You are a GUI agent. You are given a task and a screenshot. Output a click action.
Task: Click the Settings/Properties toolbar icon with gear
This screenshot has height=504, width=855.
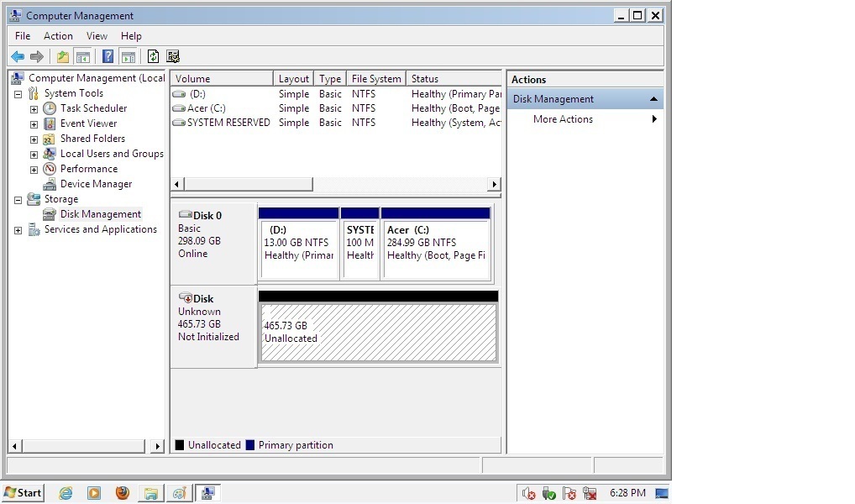173,56
